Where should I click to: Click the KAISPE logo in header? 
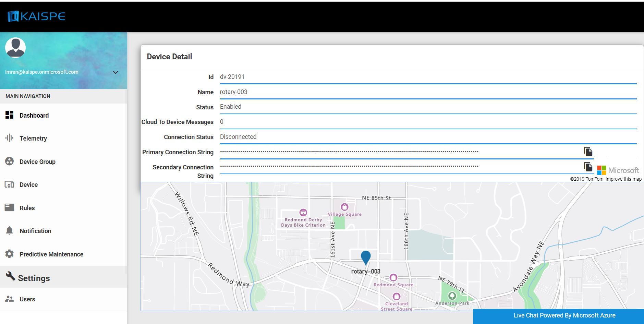click(x=36, y=16)
